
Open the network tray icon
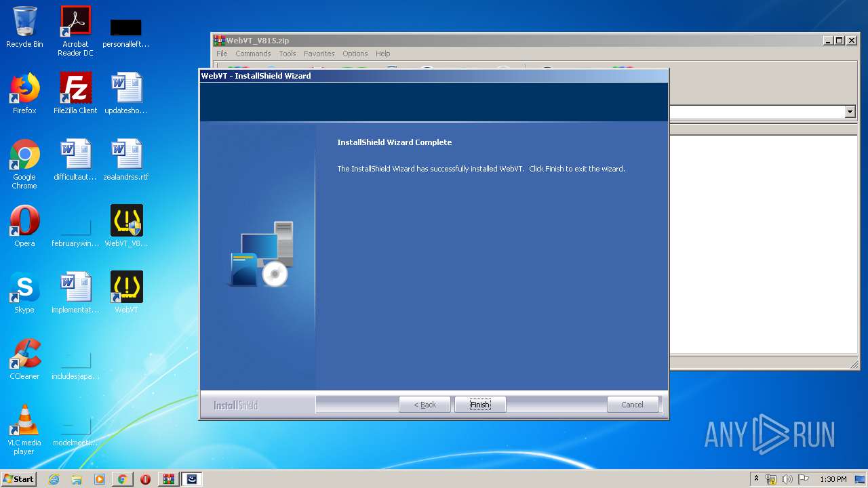[771, 479]
